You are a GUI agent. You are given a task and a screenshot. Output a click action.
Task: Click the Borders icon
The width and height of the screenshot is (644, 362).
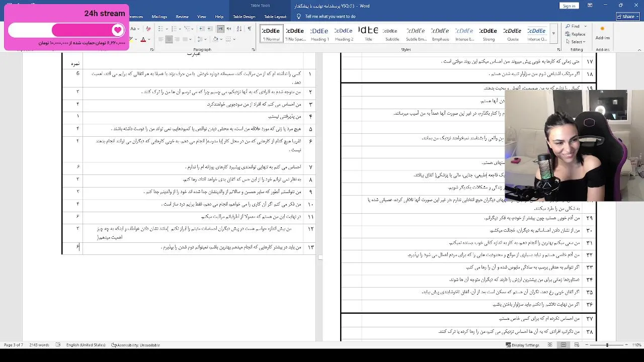[x=228, y=39]
